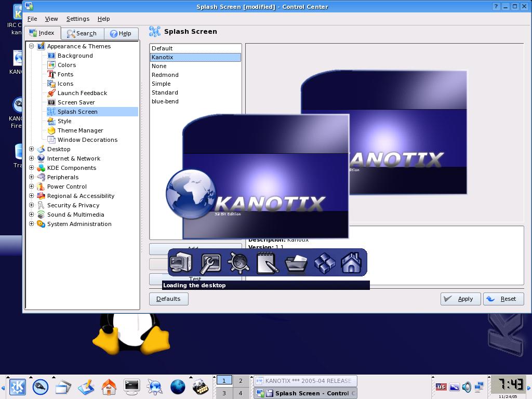The width and height of the screenshot is (532, 399).
Task: Open the Fonts module icon
Action: pos(51,74)
